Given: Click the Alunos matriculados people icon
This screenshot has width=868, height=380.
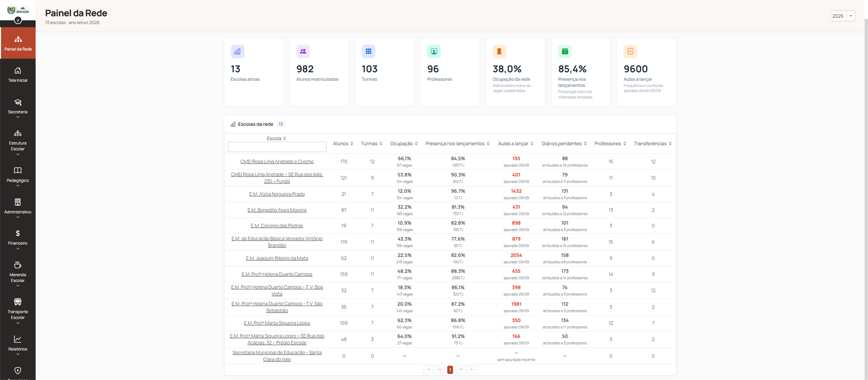Looking at the screenshot, I should [303, 52].
